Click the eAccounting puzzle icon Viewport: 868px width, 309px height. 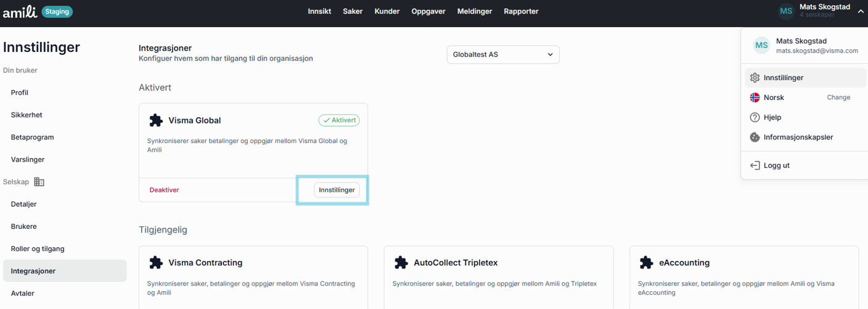point(646,263)
